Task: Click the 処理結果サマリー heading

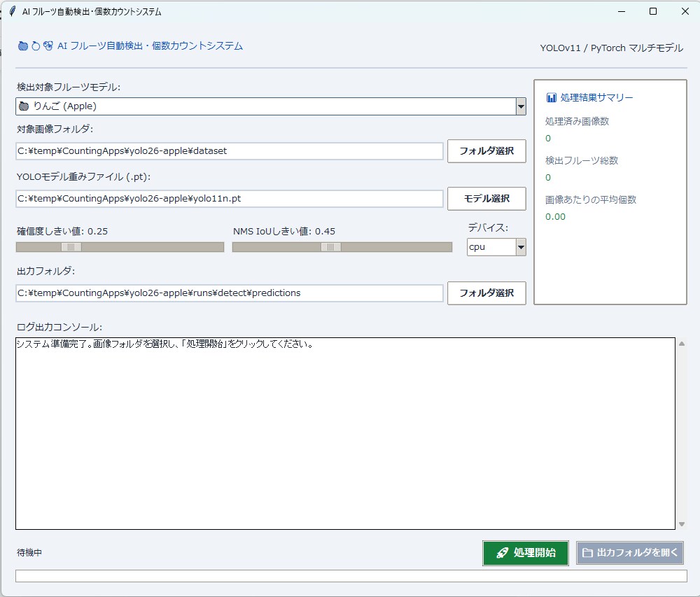Action: (x=596, y=97)
